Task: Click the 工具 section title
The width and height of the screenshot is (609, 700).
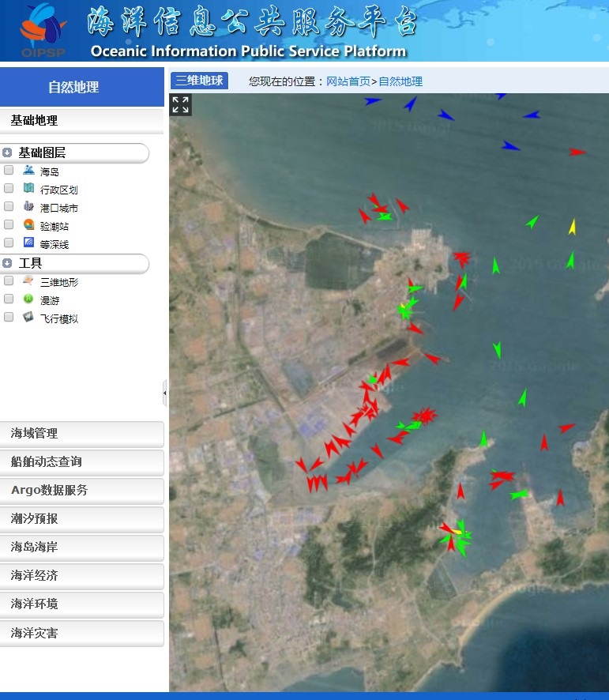Action: pyautogui.click(x=30, y=263)
